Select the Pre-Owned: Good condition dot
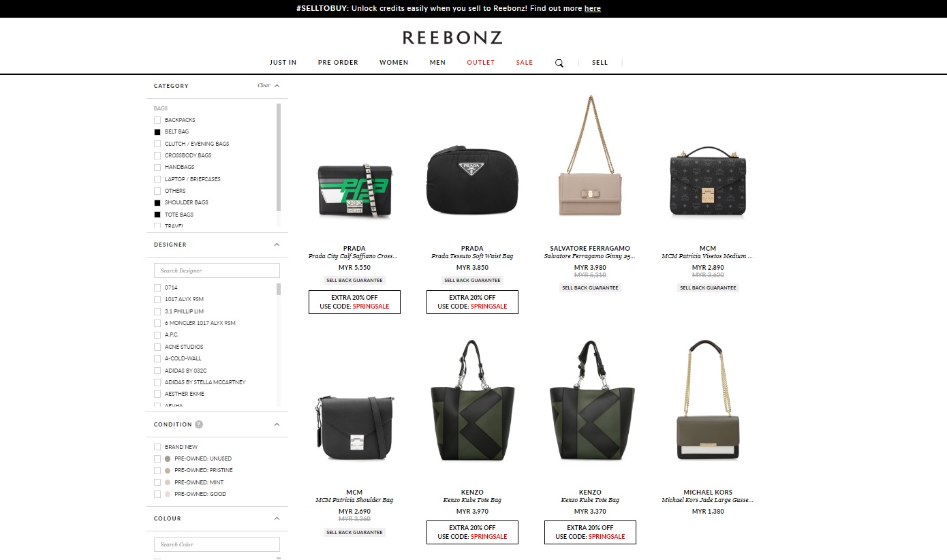 (x=168, y=494)
